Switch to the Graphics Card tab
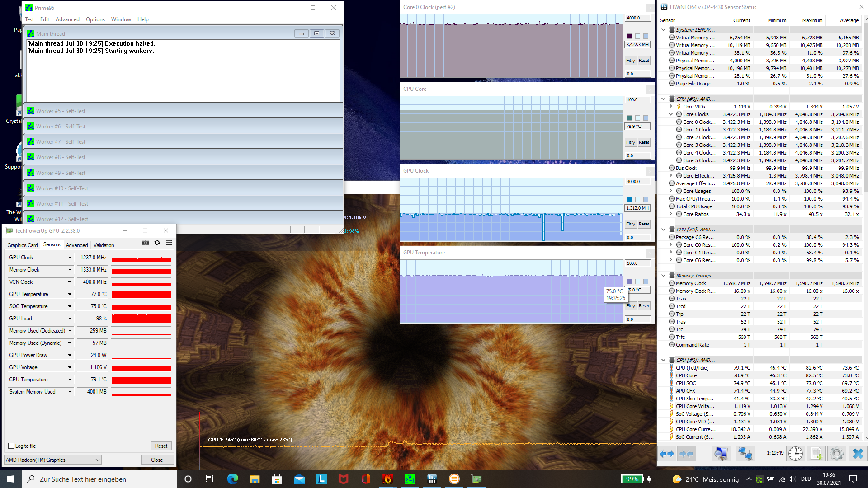The height and width of the screenshot is (488, 868). (23, 245)
